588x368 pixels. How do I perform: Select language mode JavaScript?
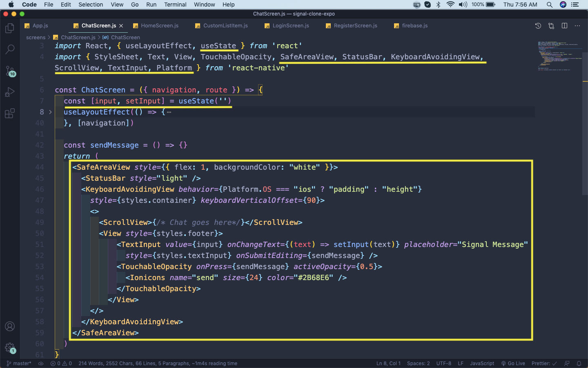[482, 364]
